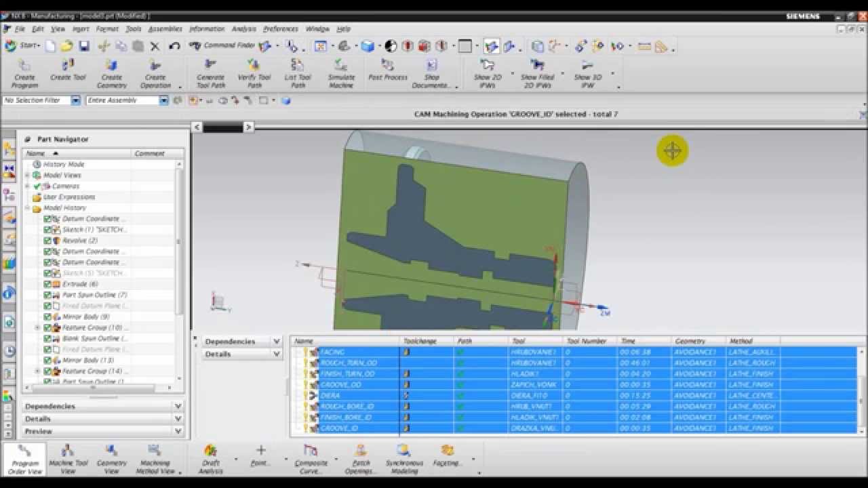
Task: Switch to Machine Tool View
Action: [68, 459]
